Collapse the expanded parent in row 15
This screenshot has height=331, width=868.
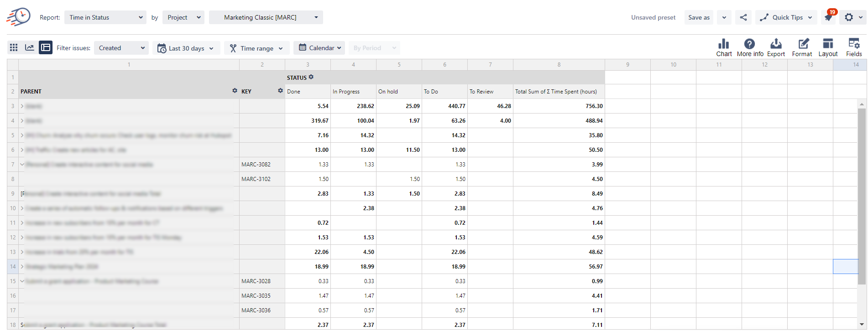point(22,281)
